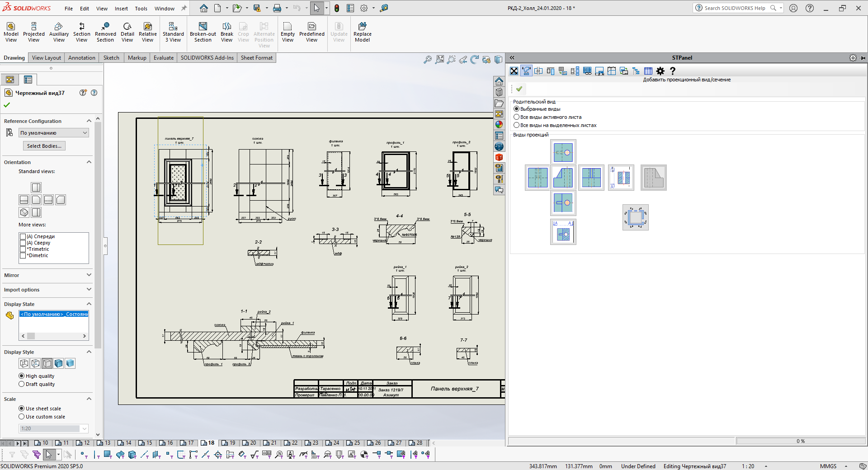
Task: Click the green OK checkmark in PropertyManager
Action: point(7,105)
